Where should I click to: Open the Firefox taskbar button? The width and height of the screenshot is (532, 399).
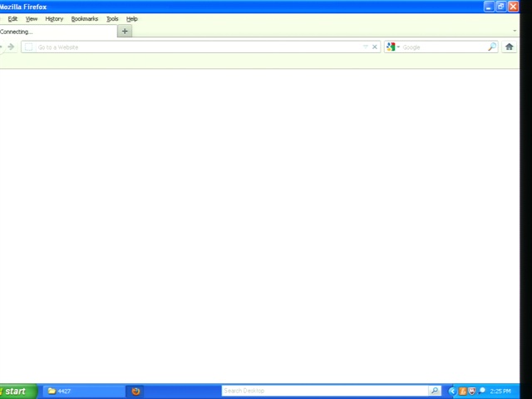pyautogui.click(x=135, y=392)
